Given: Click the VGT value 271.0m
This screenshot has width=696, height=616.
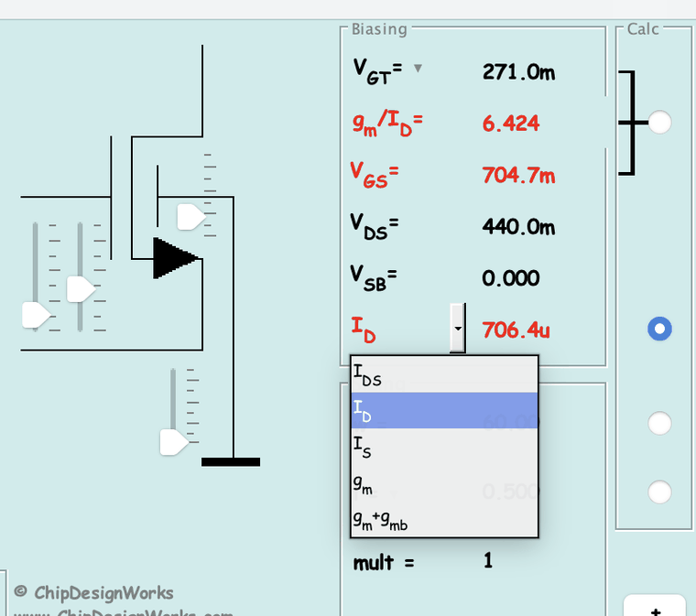Looking at the screenshot, I should [x=518, y=71].
